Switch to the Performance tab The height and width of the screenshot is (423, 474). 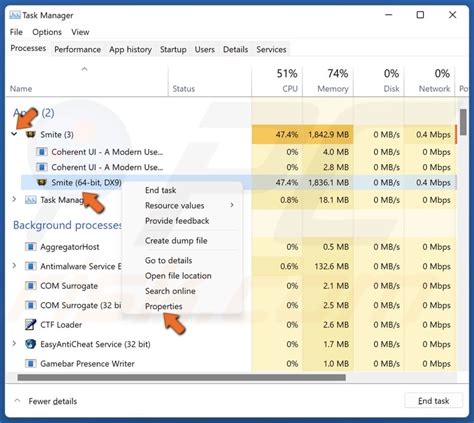[77, 49]
